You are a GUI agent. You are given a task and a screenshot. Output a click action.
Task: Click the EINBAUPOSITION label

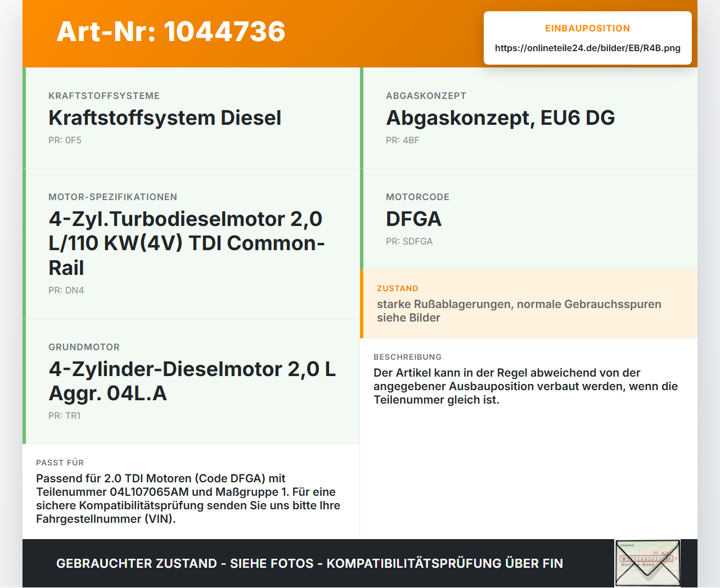point(588,28)
